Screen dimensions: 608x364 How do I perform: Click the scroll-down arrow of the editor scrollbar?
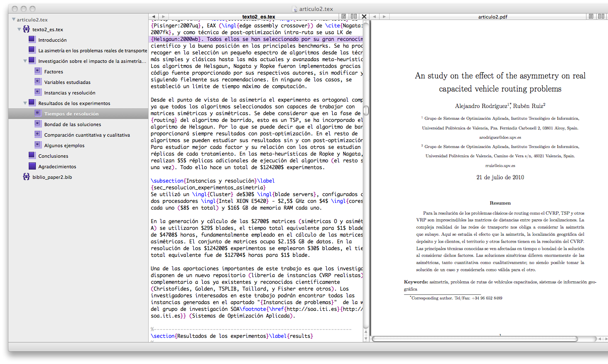pos(366,339)
